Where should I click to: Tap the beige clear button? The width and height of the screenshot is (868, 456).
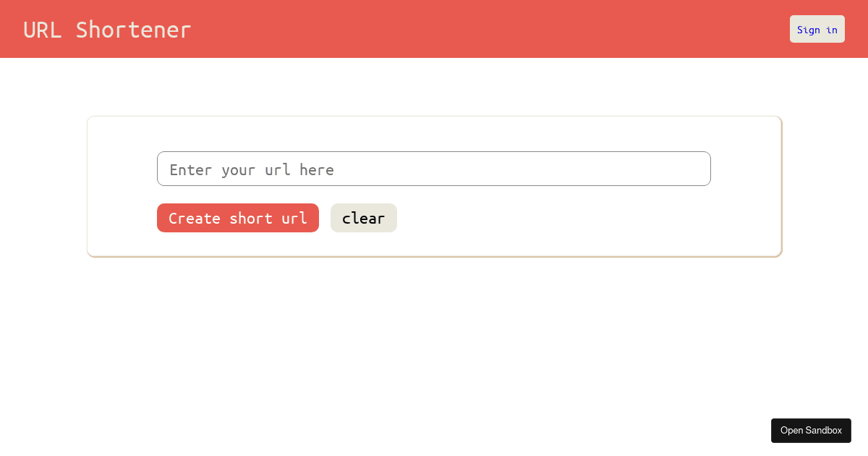[x=363, y=218]
